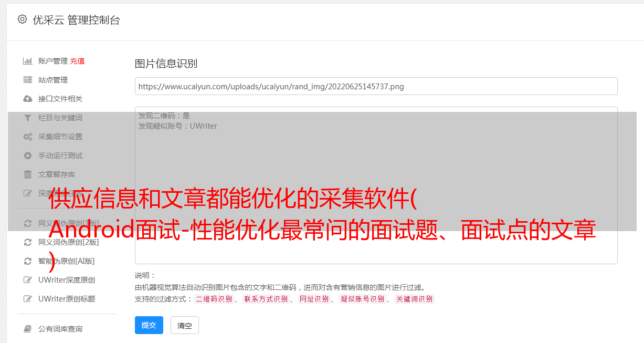This screenshot has height=343, width=644.
Task: Click the 优采云 管理控制台 header title
Action: 76,20
